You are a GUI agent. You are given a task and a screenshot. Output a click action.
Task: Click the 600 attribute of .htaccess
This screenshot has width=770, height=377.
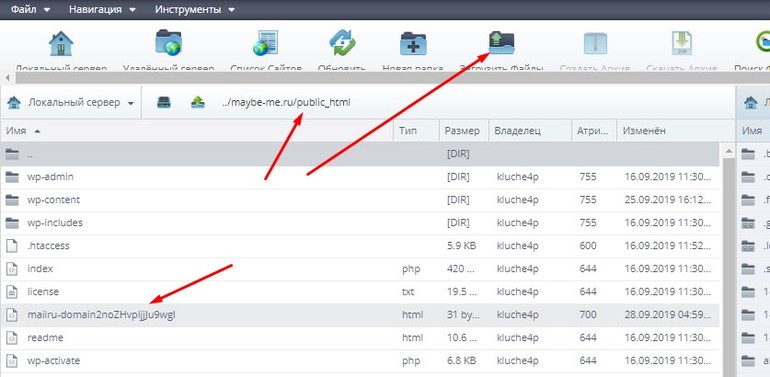(588, 246)
